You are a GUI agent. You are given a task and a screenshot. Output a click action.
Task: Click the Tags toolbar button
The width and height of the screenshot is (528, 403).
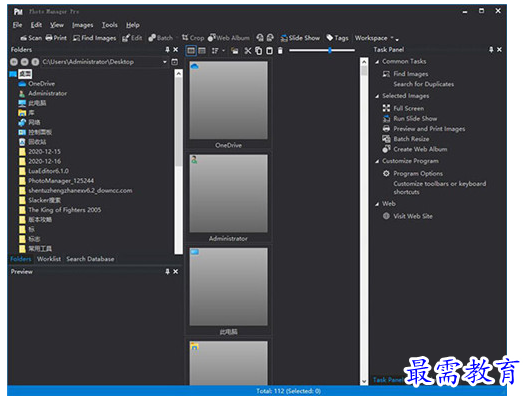[x=337, y=38]
